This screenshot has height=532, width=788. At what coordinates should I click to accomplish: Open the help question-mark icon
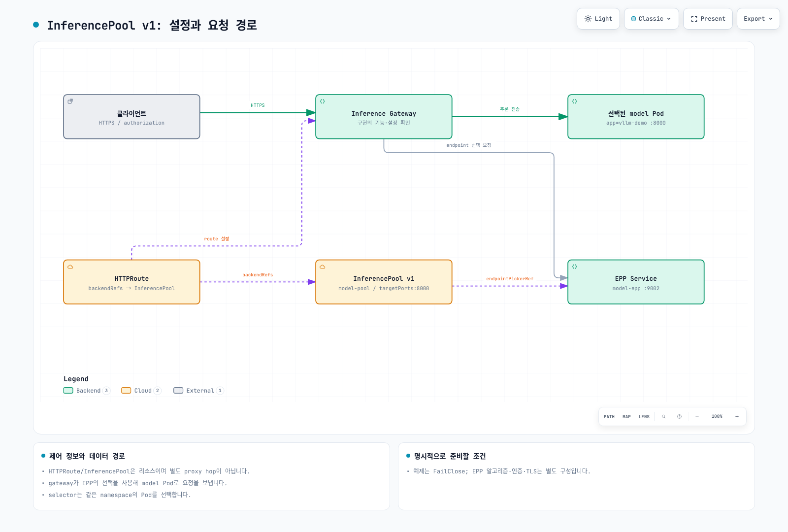tap(679, 417)
